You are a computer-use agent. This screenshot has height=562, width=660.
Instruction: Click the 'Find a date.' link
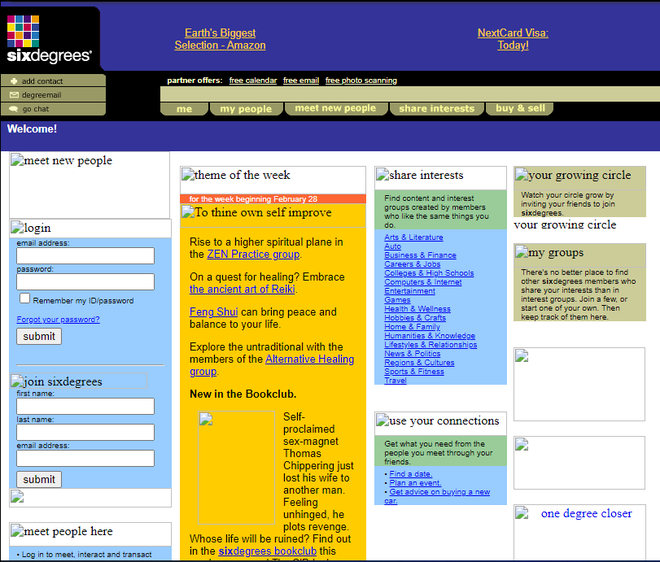pos(410,474)
